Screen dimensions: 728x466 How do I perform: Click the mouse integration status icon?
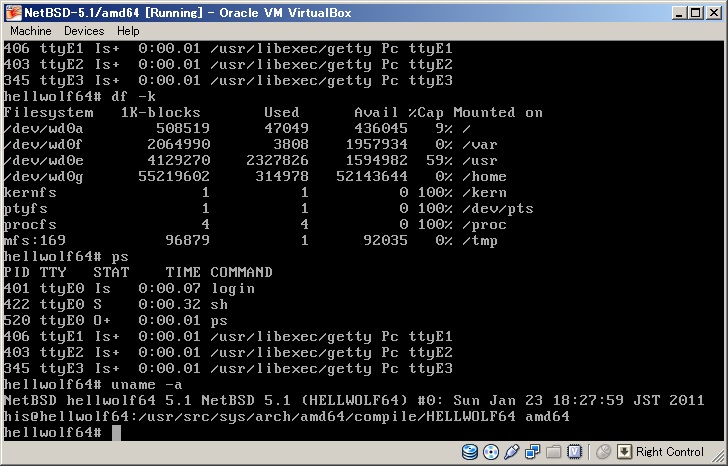(x=602, y=452)
